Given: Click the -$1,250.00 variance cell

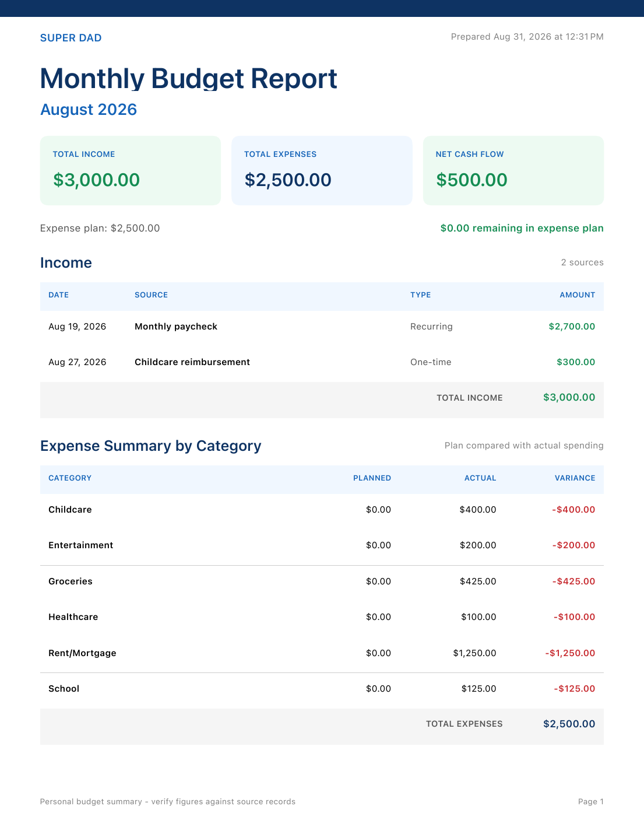Looking at the screenshot, I should click(570, 653).
